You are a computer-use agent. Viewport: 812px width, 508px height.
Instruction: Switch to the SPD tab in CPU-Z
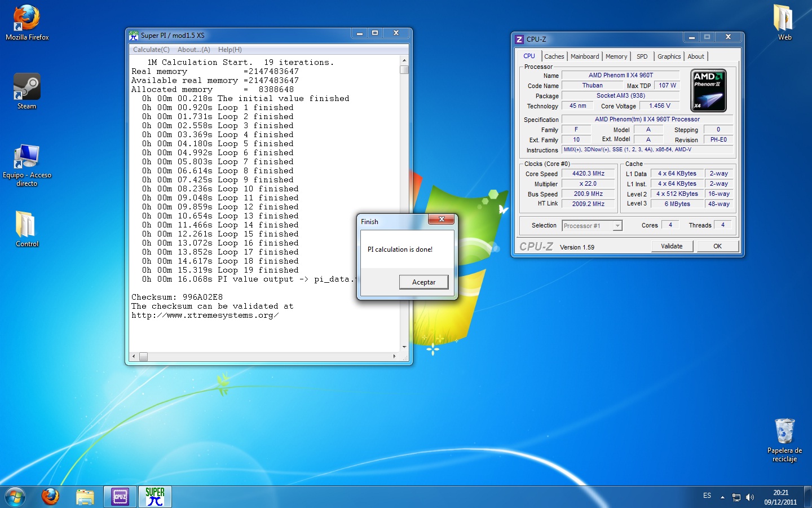point(642,56)
